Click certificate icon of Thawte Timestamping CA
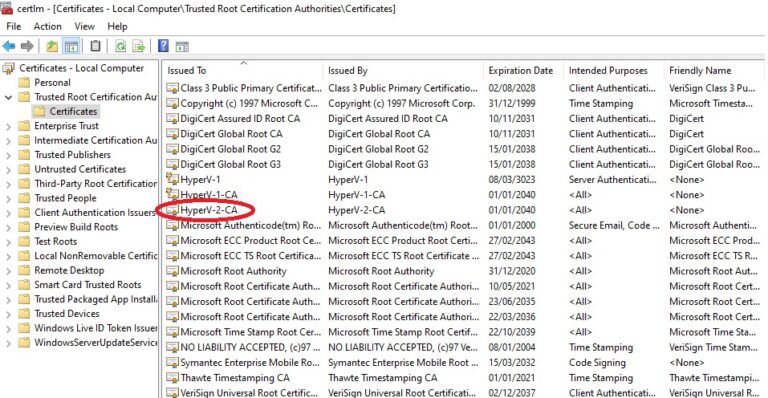 coord(172,377)
